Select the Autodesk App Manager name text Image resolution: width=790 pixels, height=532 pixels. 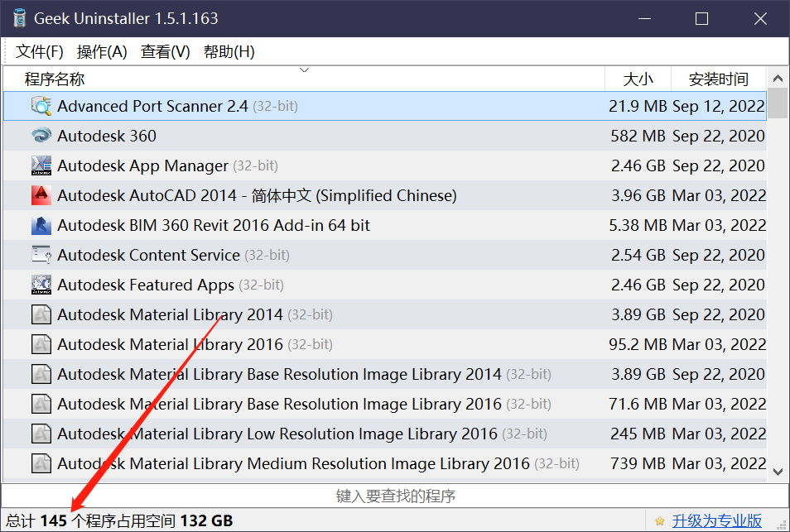point(143,165)
